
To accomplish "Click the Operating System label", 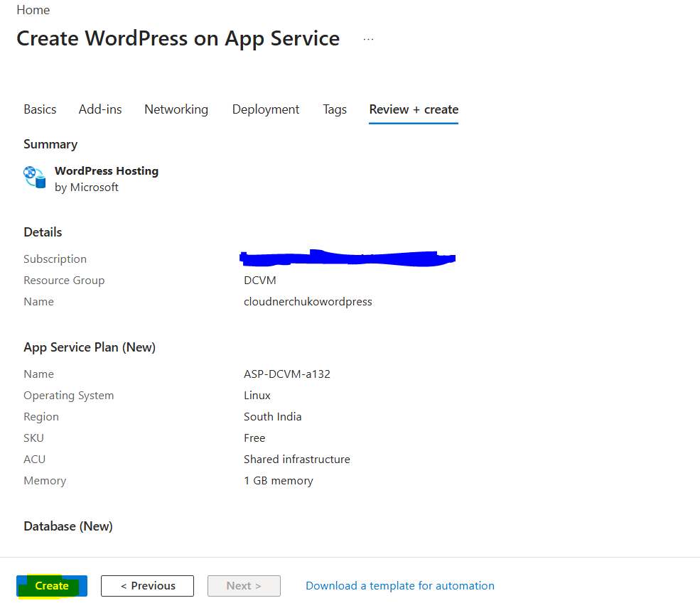I will click(x=69, y=396).
